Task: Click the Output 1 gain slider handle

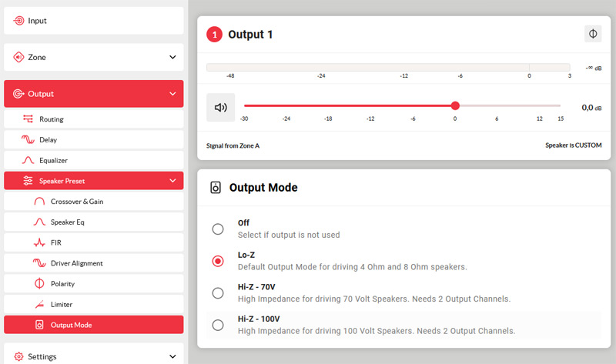Action: (x=455, y=105)
